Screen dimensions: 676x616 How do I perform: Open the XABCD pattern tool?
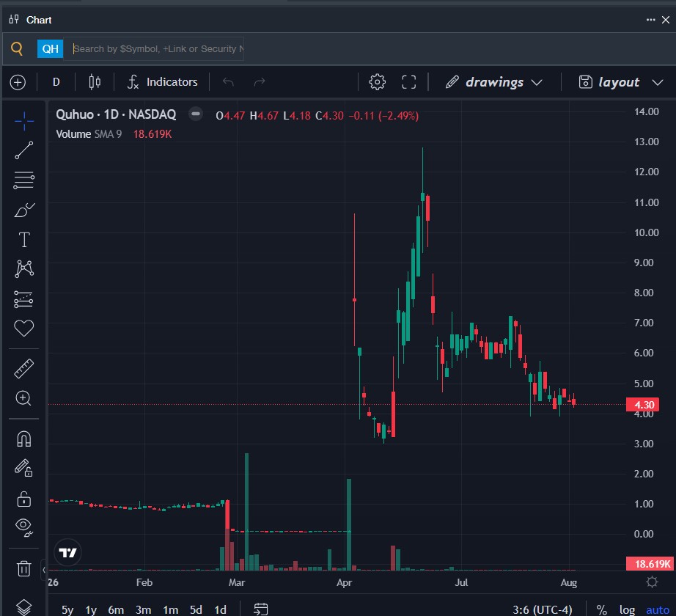click(23, 268)
